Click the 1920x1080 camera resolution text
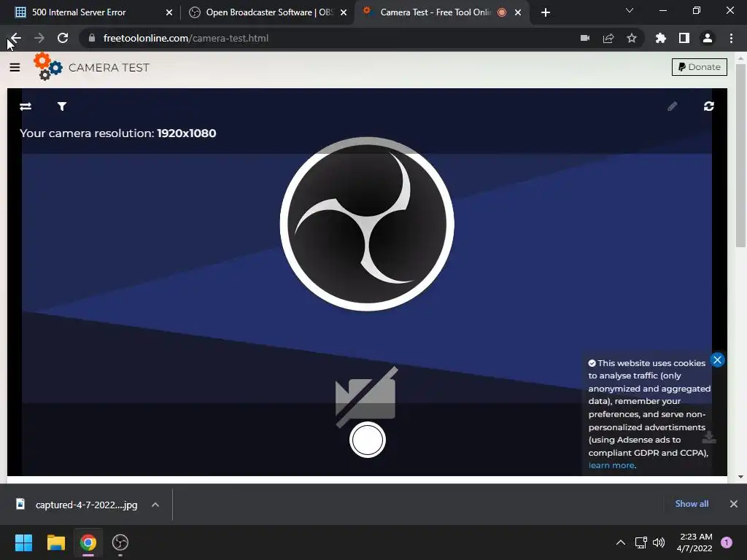The height and width of the screenshot is (560, 747). [x=186, y=133]
